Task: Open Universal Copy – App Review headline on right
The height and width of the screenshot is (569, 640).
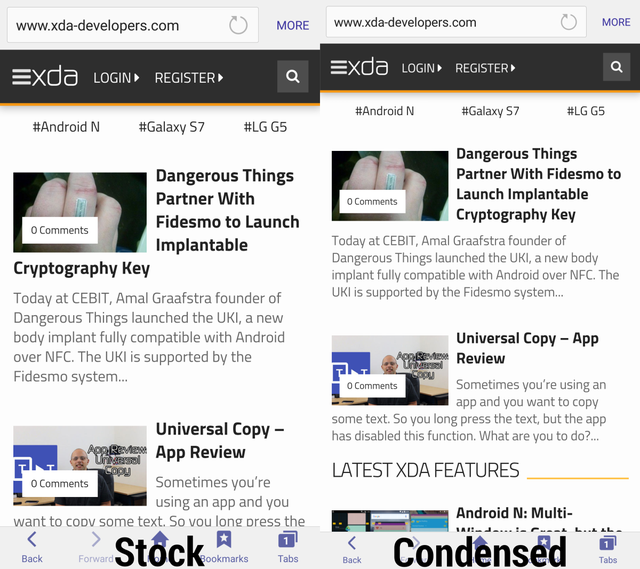Action: click(527, 348)
